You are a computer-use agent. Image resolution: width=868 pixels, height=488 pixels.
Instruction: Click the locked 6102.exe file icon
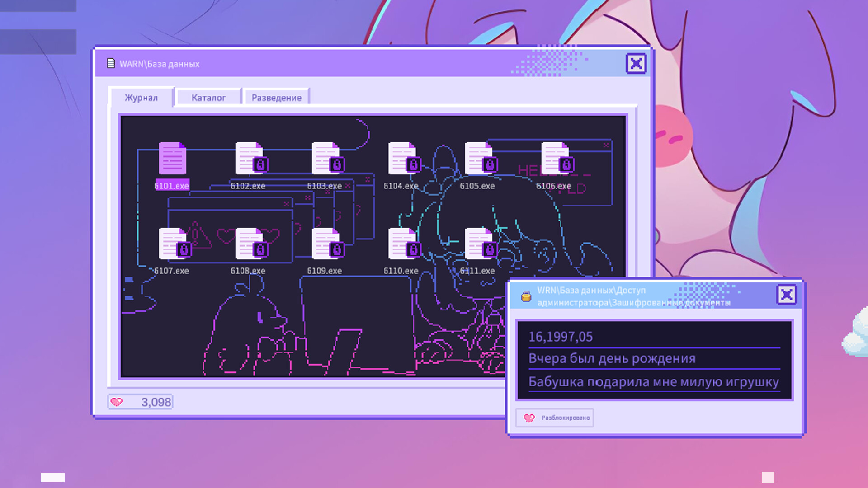coord(249,159)
